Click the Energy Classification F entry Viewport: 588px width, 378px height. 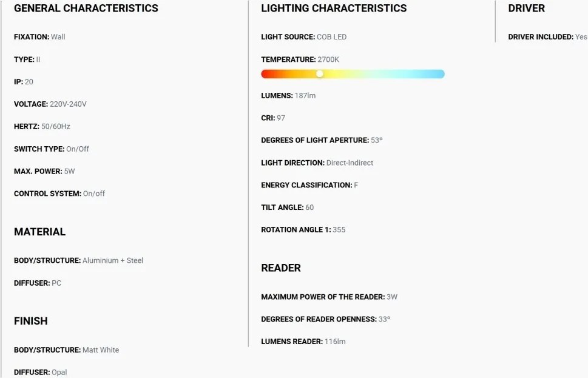[x=309, y=185]
